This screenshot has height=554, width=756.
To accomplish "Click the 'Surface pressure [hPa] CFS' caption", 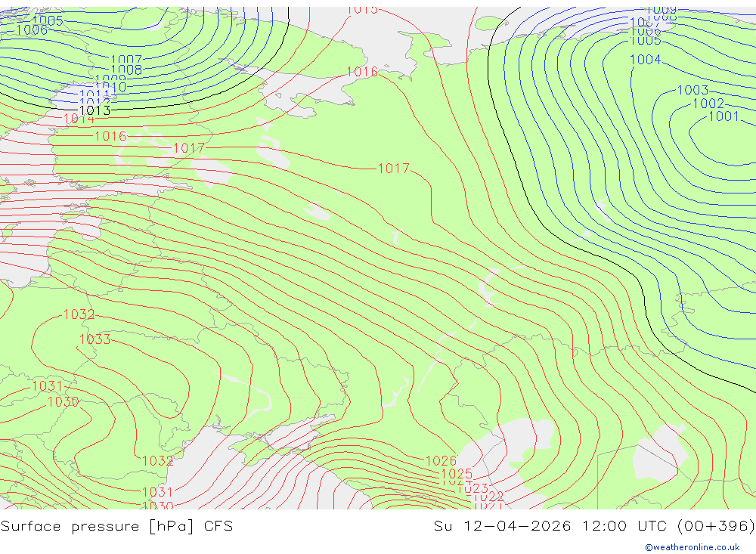I will click(116, 526).
